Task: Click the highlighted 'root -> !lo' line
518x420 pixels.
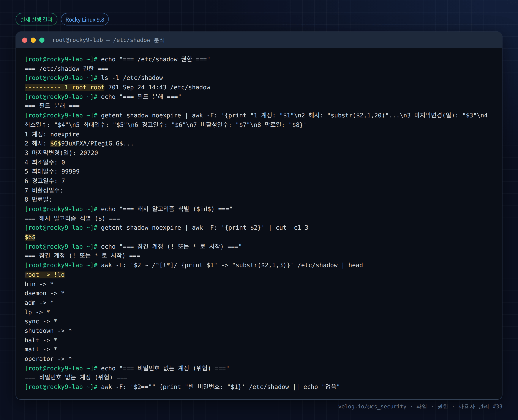Action: [x=45, y=275]
